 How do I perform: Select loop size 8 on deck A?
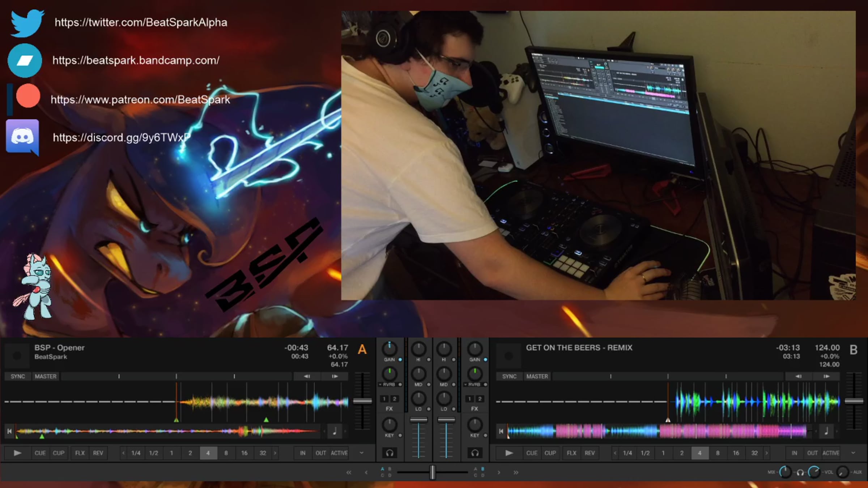[226, 453]
